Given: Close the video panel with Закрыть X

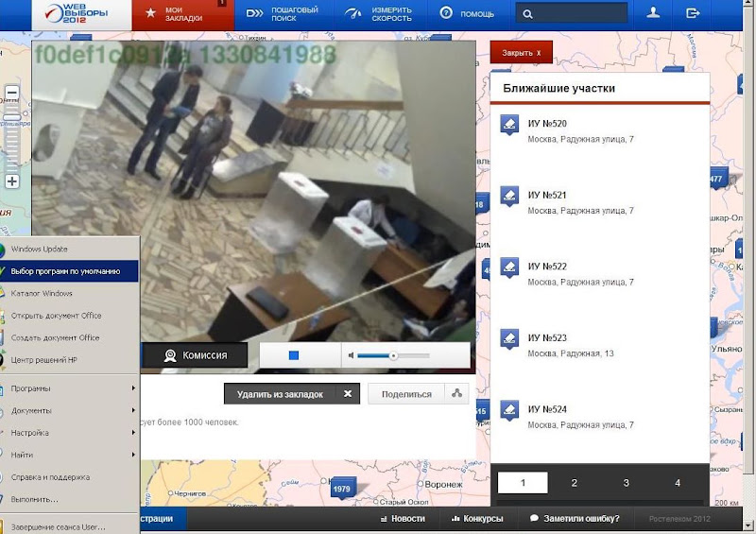Looking at the screenshot, I should pyautogui.click(x=522, y=53).
